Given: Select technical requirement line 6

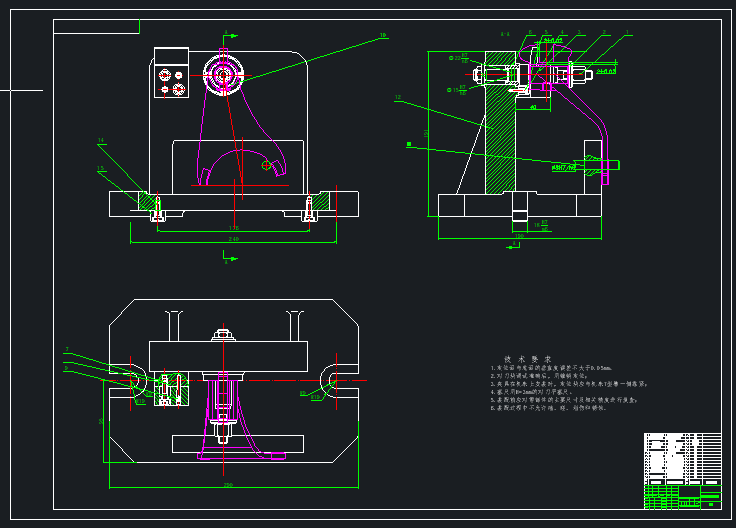Looking at the screenshot, I should pyautogui.click(x=549, y=408).
